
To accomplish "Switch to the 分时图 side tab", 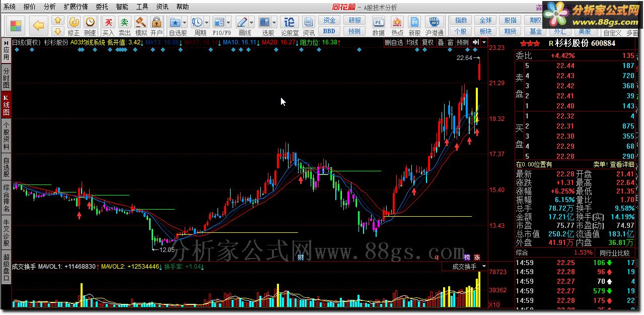I will pos(6,78).
